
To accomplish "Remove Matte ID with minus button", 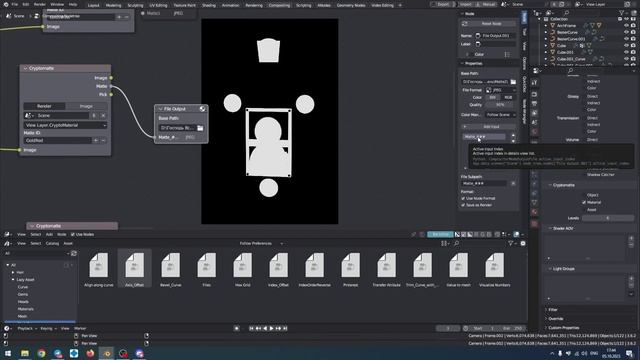I will point(103,140).
